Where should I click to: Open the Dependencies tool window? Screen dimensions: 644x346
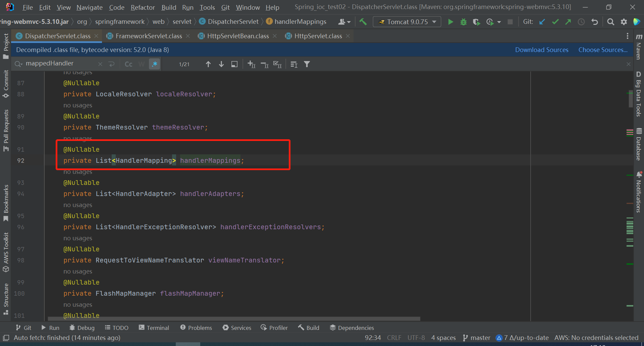tap(352, 328)
